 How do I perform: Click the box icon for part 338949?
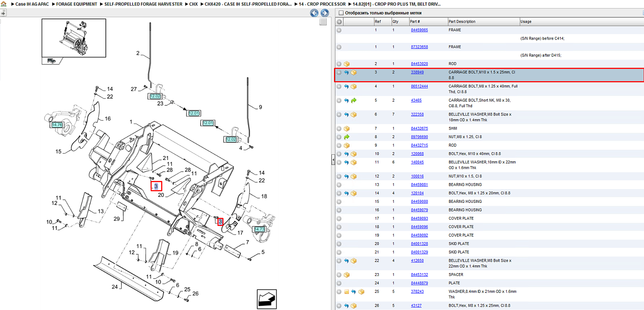click(x=354, y=72)
